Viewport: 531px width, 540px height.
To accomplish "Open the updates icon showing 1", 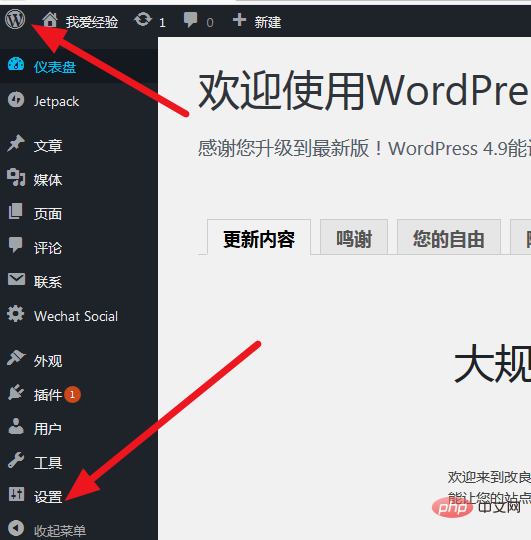I will (143, 19).
